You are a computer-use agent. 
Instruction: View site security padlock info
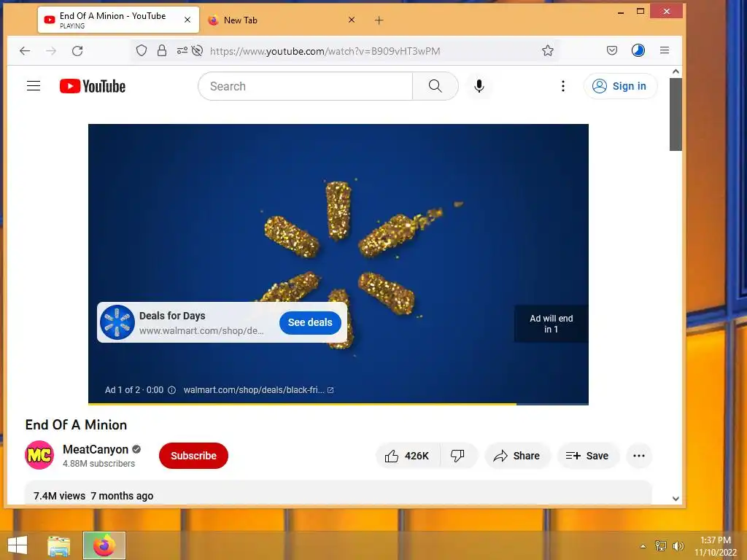pos(162,50)
